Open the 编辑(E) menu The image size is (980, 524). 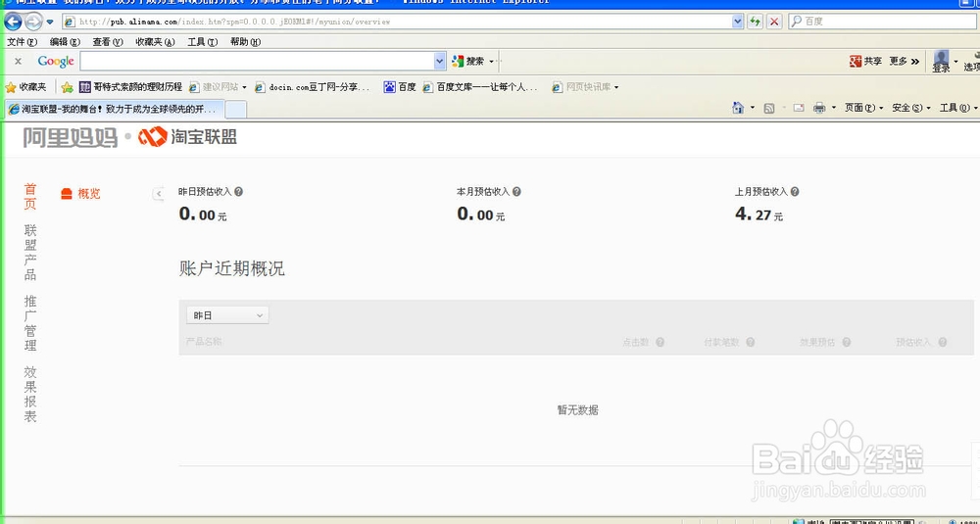(x=65, y=42)
